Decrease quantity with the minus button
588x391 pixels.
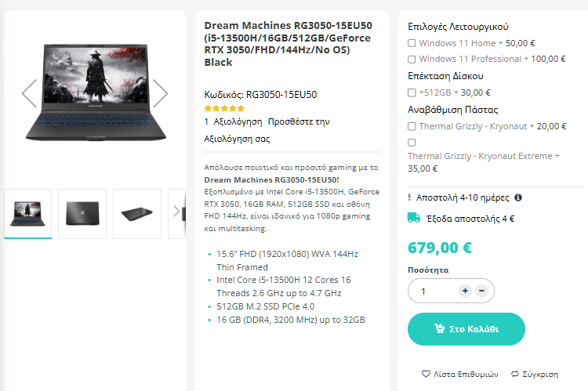481,291
